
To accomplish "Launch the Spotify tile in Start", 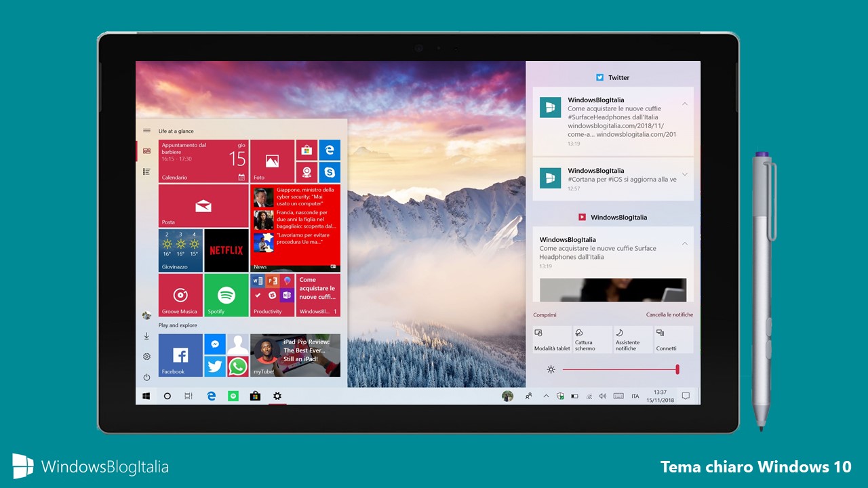I will click(x=226, y=295).
